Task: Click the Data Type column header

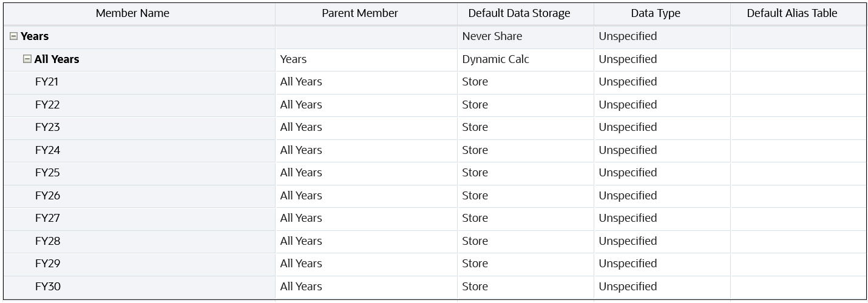Action: pyautogui.click(x=656, y=13)
